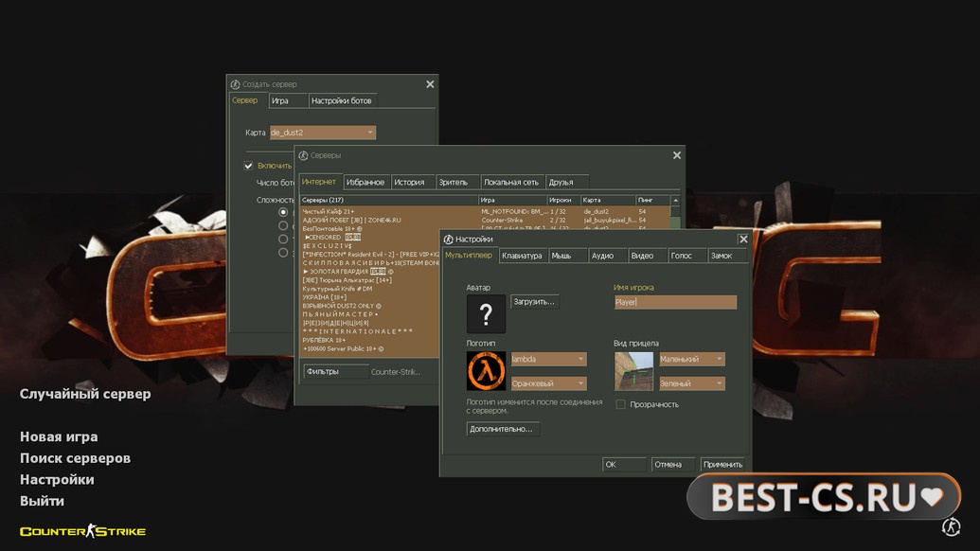Select the server row "УКРАЇНА [18+]"
Image resolution: width=980 pixels, height=551 pixels.
370,297
